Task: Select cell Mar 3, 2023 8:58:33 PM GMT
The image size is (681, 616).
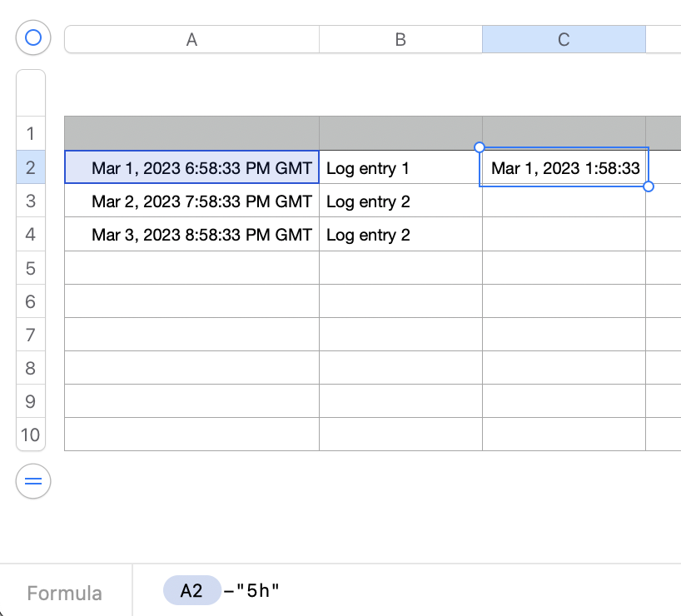Action: point(192,235)
